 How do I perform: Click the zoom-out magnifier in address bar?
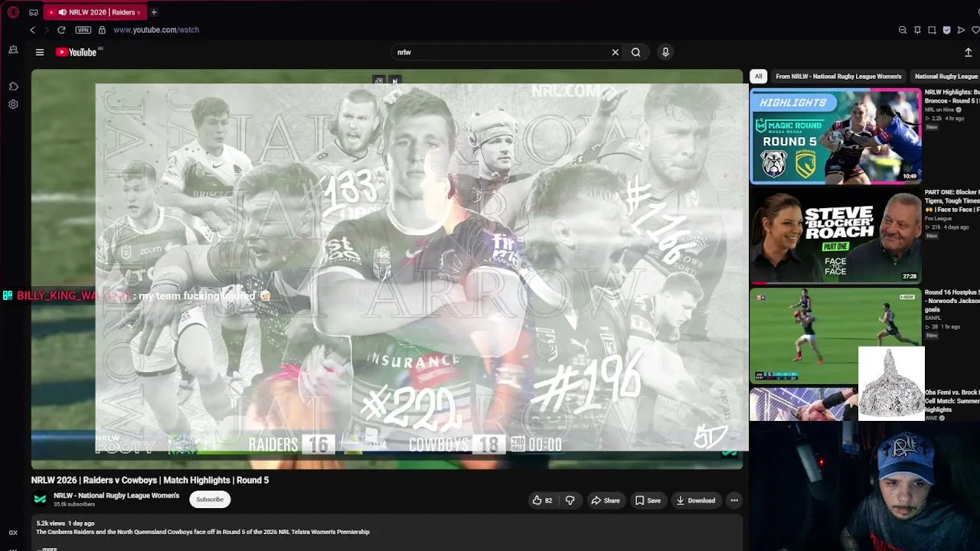pos(903,30)
